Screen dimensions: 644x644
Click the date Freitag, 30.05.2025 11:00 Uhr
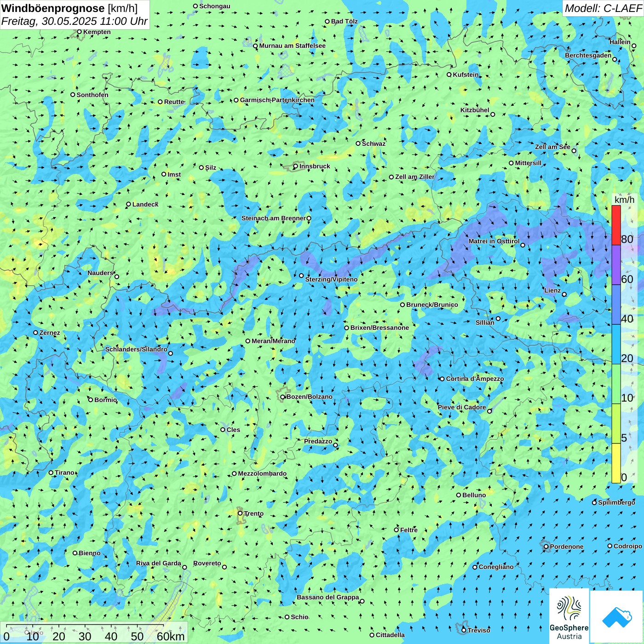pyautogui.click(x=75, y=21)
